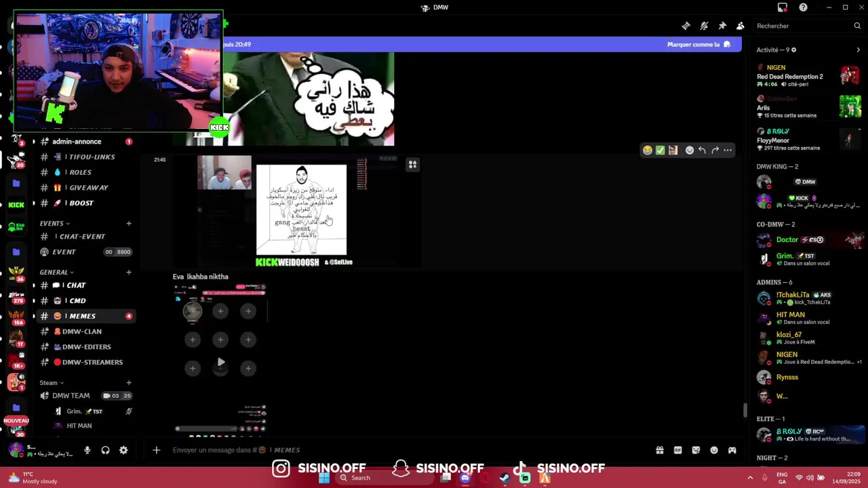Open member HIT MAN in ADMINS list

click(809, 318)
